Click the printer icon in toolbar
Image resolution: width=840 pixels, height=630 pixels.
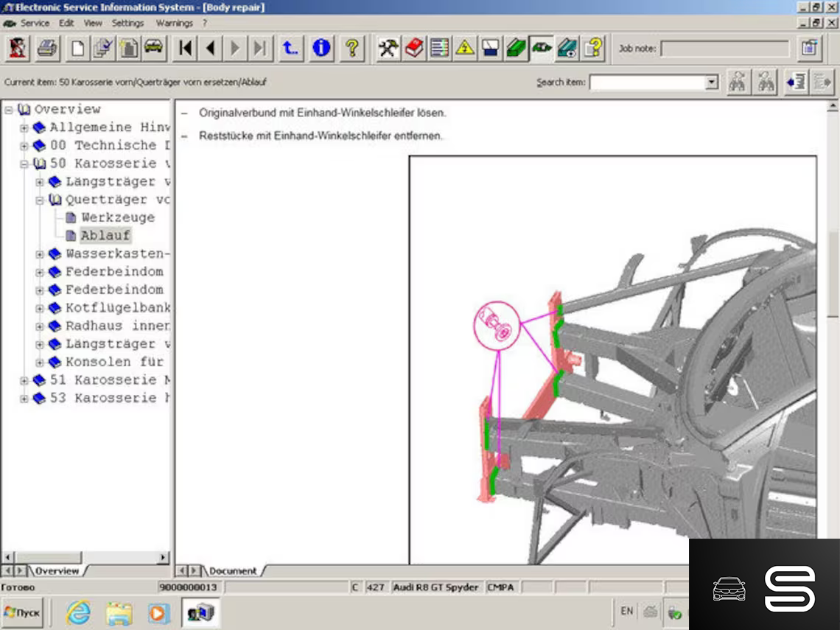[47, 49]
